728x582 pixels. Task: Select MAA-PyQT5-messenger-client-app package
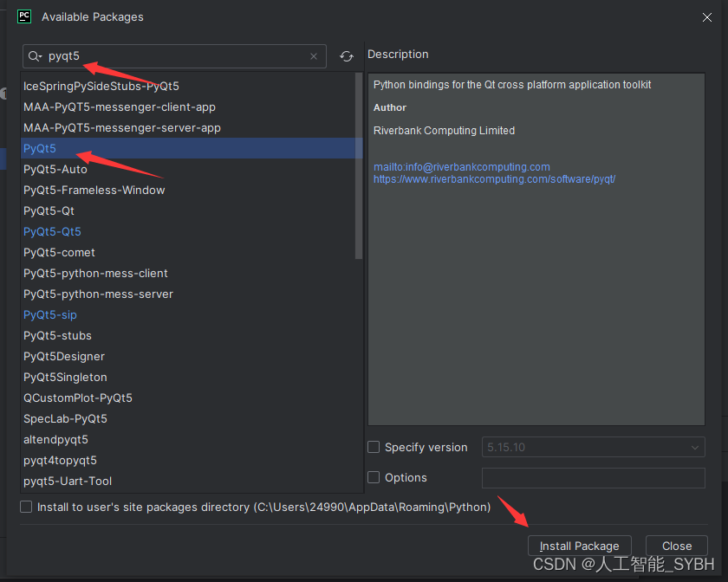(192, 107)
